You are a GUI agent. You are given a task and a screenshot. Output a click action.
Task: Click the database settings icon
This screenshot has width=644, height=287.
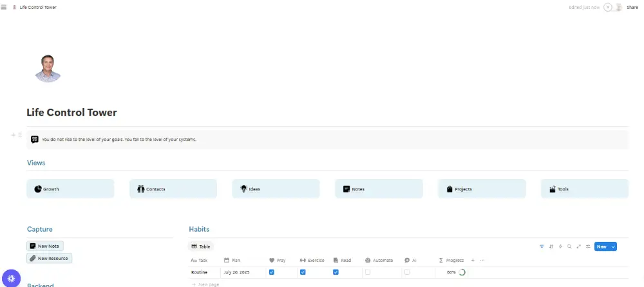(588, 246)
